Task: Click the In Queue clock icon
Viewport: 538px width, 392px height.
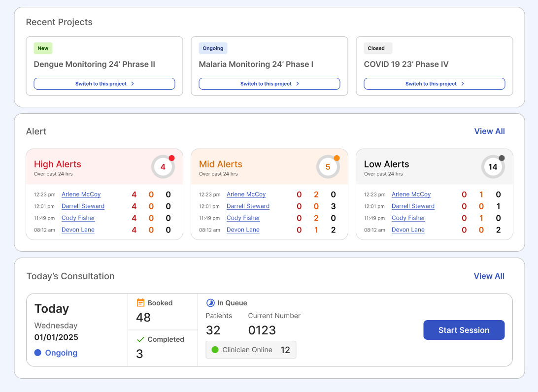Action: tap(210, 303)
